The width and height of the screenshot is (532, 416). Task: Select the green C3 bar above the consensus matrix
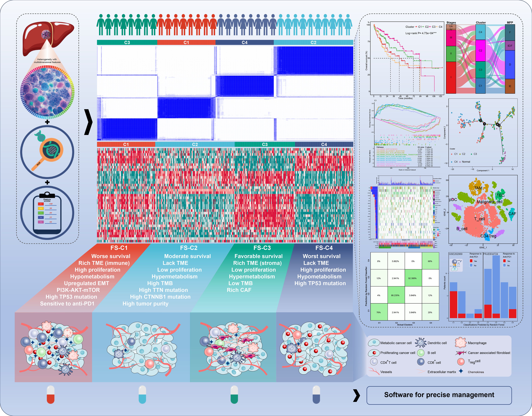(127, 42)
